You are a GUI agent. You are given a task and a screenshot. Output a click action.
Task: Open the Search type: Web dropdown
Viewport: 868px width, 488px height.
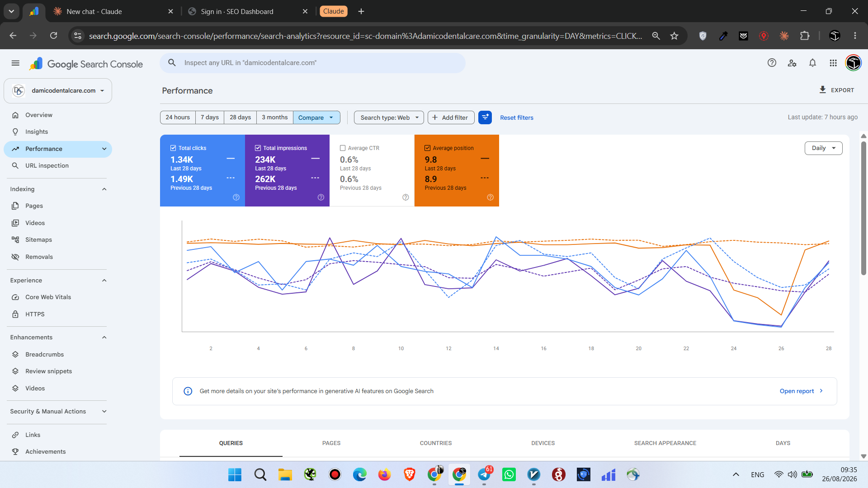pos(389,117)
